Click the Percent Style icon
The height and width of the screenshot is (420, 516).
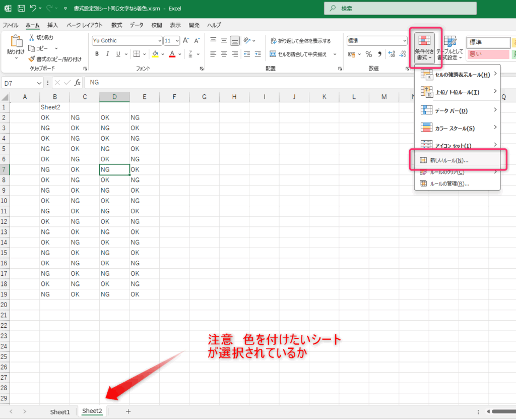368,54
